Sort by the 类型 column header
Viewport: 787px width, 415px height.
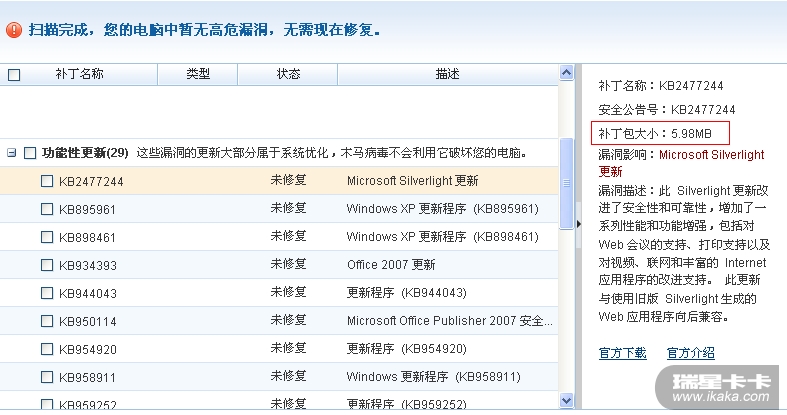(198, 74)
